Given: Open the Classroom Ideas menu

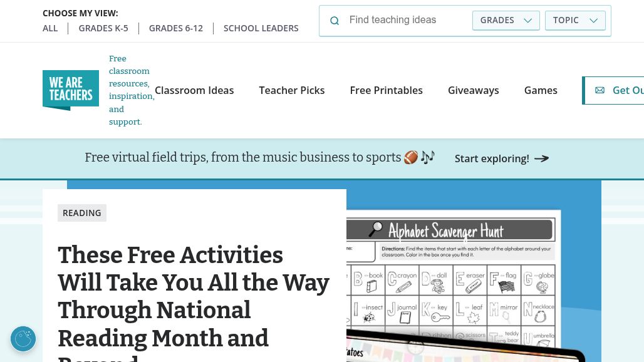Looking at the screenshot, I should pyautogui.click(x=194, y=90).
